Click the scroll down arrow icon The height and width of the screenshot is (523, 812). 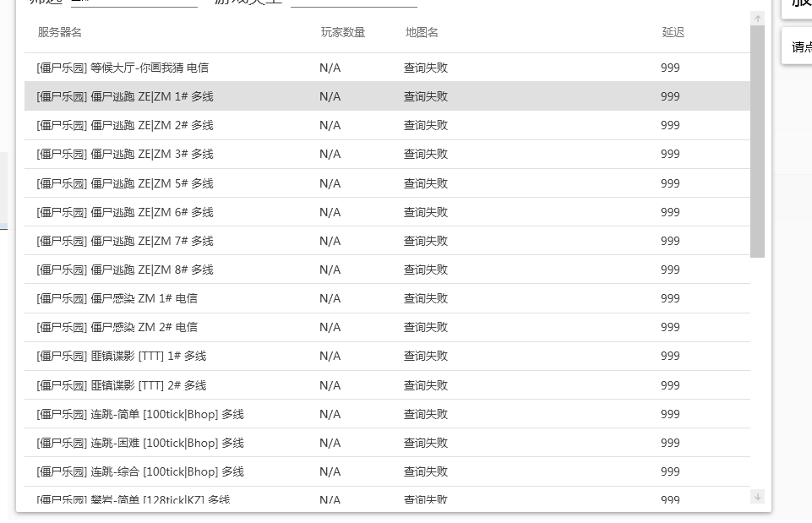point(757,497)
